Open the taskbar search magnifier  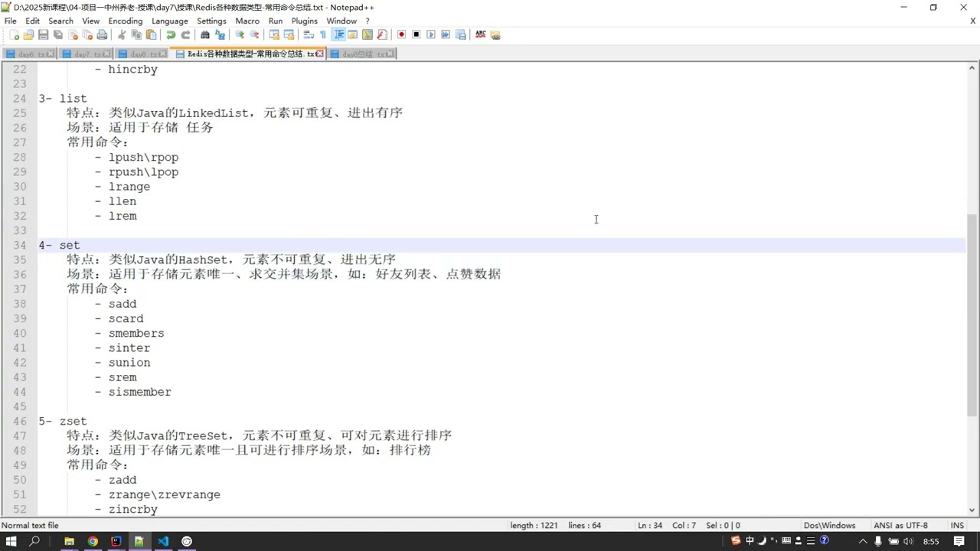34,541
